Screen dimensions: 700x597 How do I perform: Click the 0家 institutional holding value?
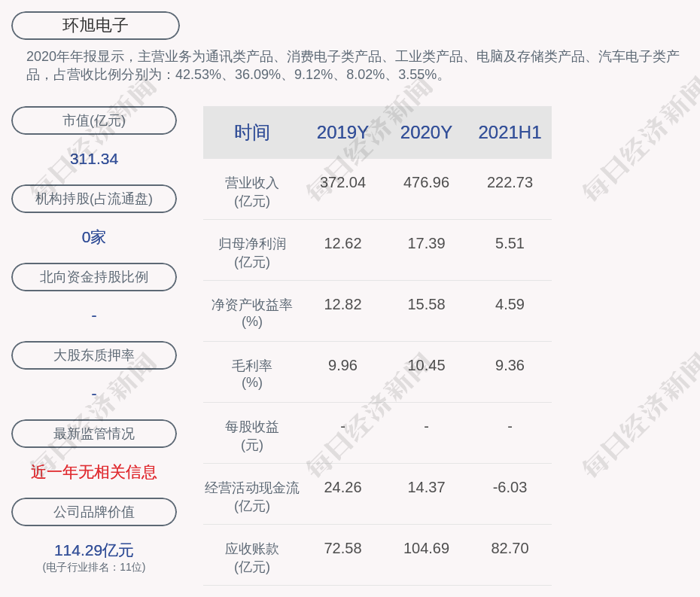click(x=94, y=237)
